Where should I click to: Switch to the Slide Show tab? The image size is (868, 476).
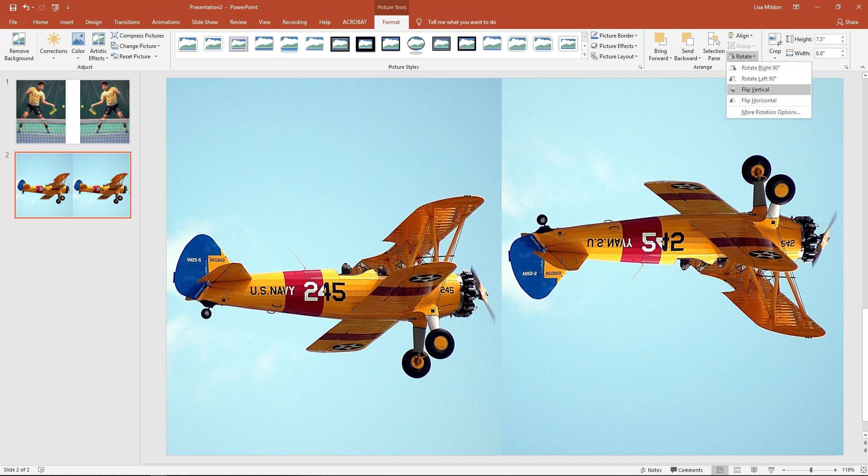[205, 22]
